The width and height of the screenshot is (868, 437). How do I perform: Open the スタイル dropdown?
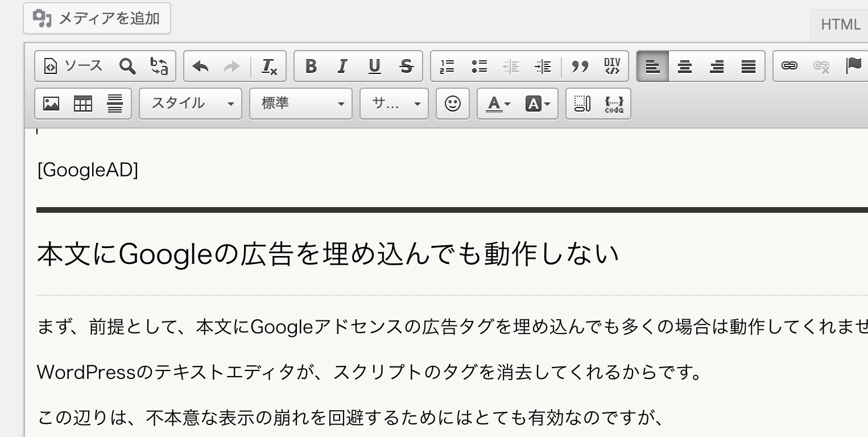pyautogui.click(x=191, y=104)
